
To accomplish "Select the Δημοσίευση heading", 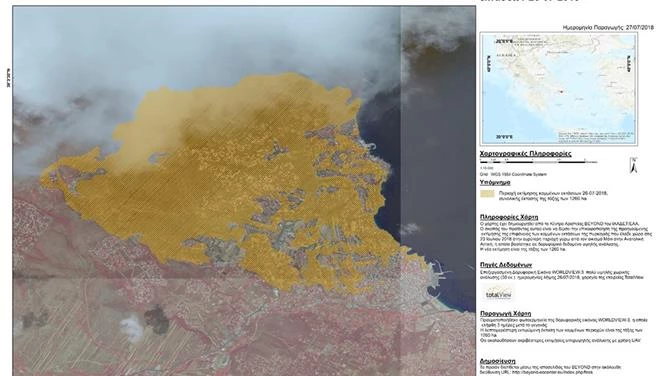I will 498,361.
